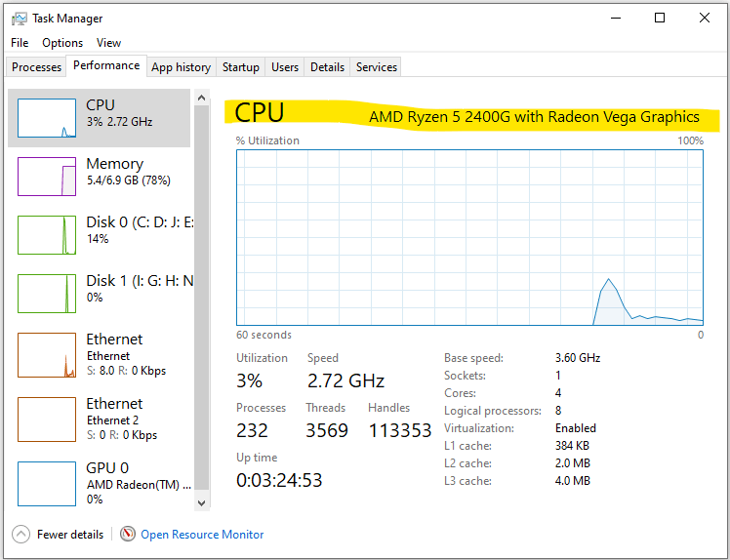Open the Users tab
The image size is (730, 560).
pyautogui.click(x=284, y=67)
